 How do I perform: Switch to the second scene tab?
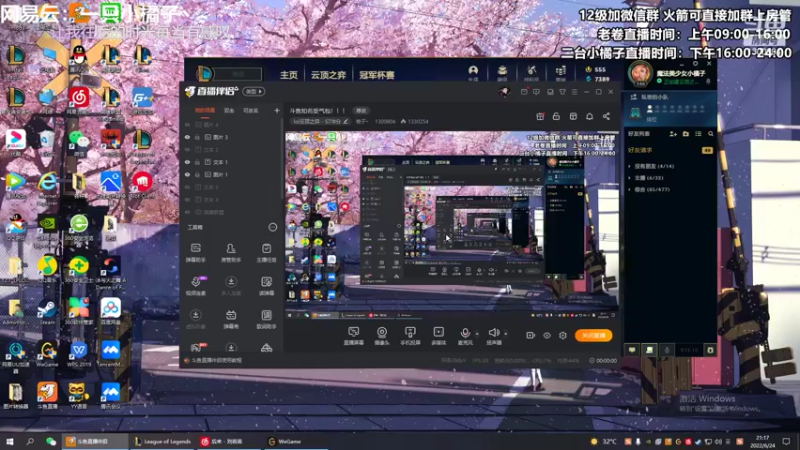pyautogui.click(x=229, y=110)
